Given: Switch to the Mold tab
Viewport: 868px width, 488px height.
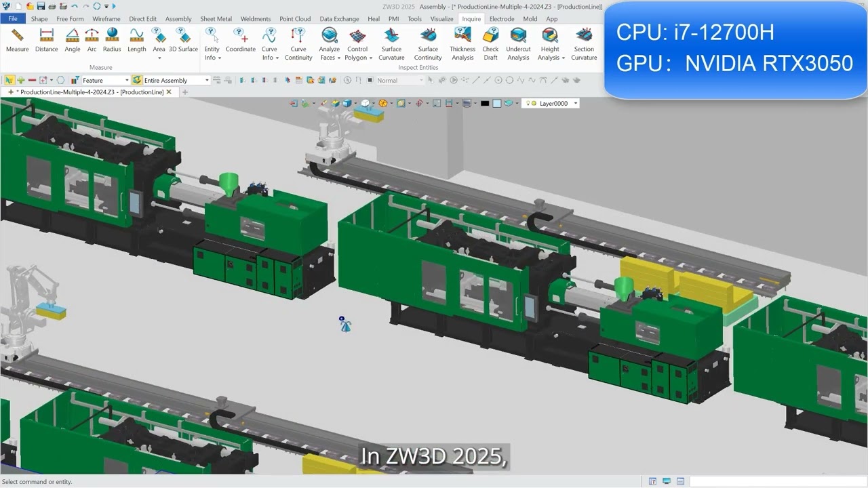Looking at the screenshot, I should coord(530,19).
